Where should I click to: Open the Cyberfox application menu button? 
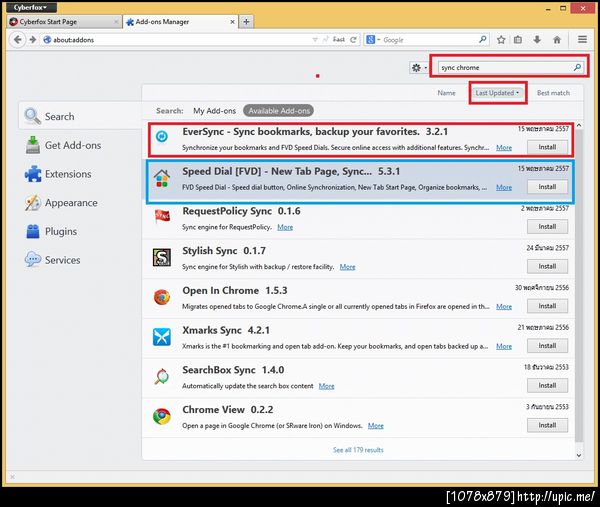(32, 7)
